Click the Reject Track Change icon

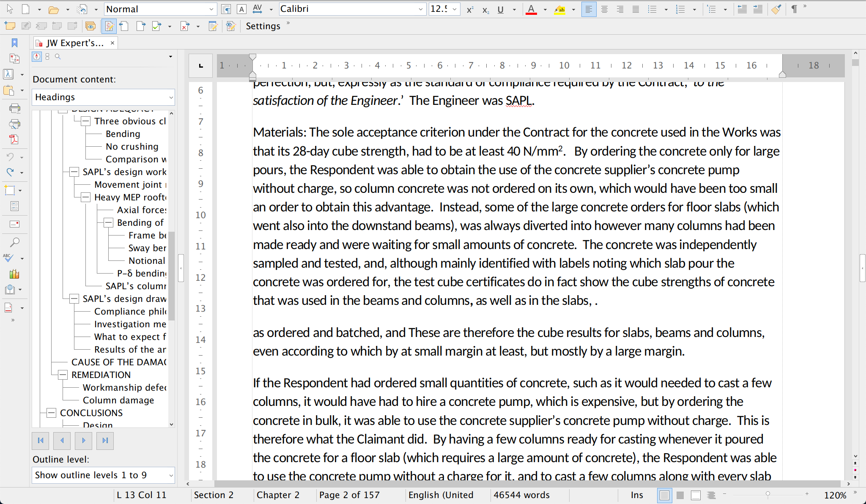pyautogui.click(x=185, y=26)
